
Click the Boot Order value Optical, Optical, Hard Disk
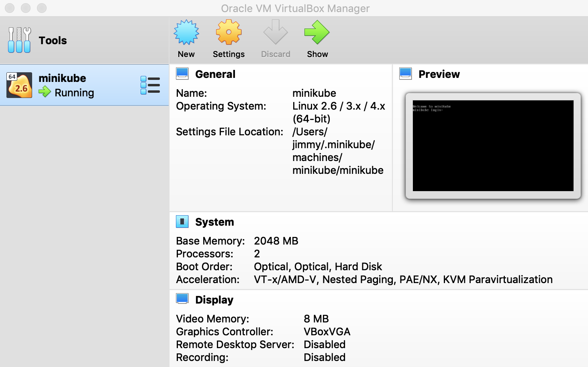[x=318, y=267]
